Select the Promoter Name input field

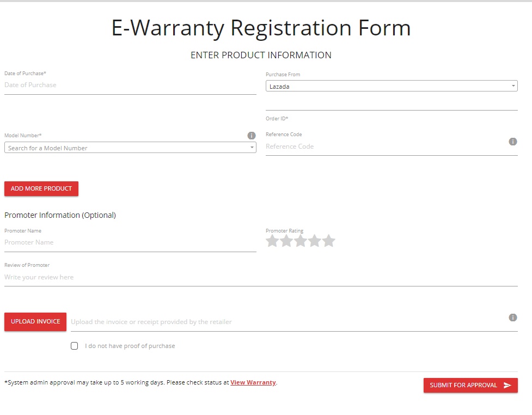tap(130, 242)
